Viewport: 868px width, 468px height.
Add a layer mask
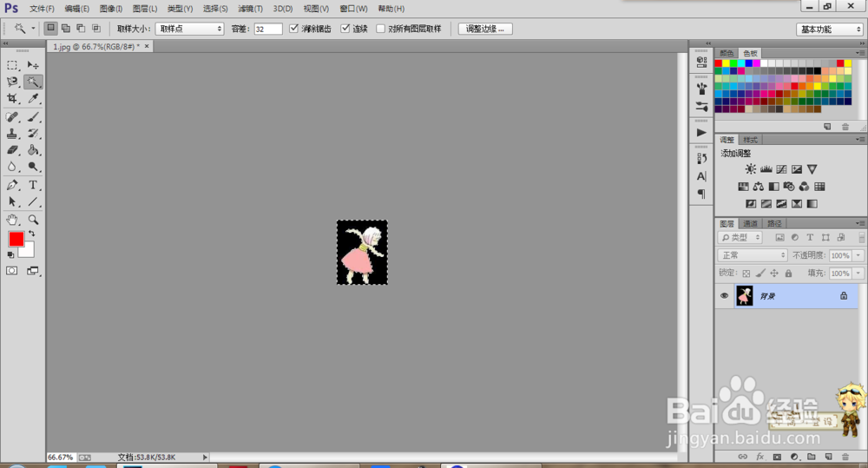[777, 457]
